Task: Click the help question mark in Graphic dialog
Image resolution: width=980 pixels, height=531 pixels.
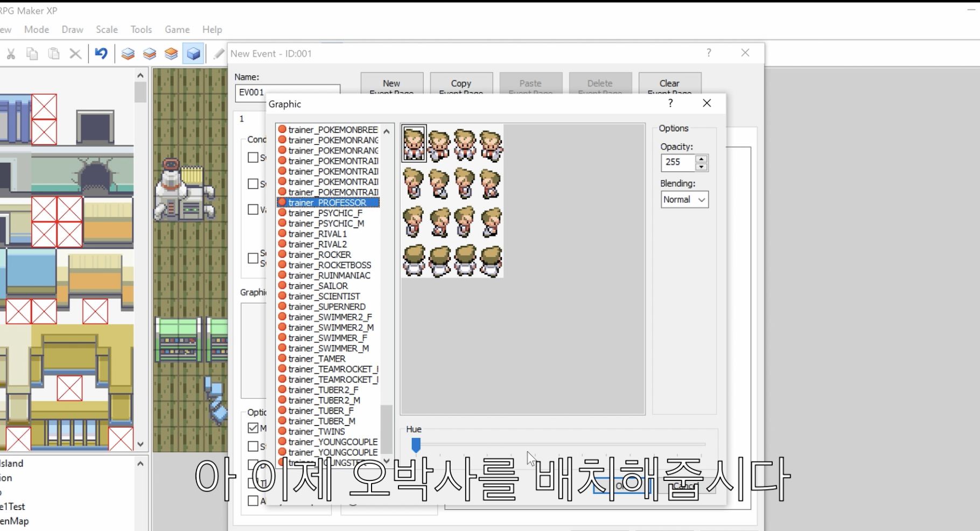Action: [670, 103]
